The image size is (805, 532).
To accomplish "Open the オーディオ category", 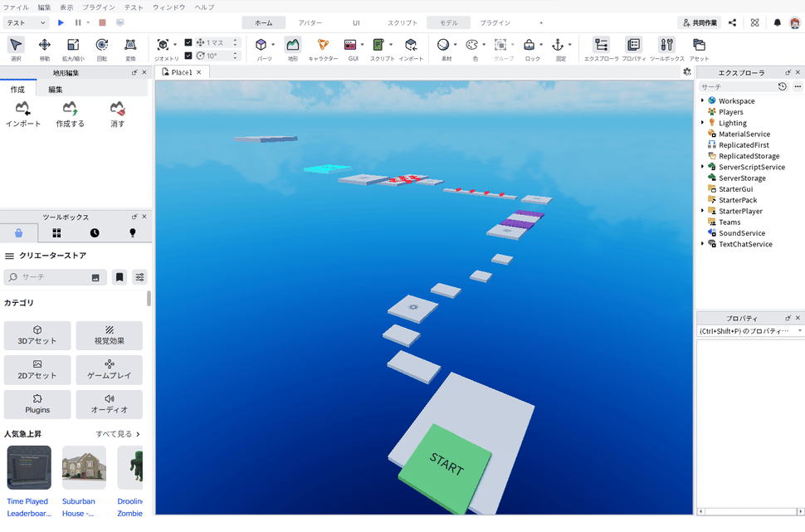I will pyautogui.click(x=110, y=404).
